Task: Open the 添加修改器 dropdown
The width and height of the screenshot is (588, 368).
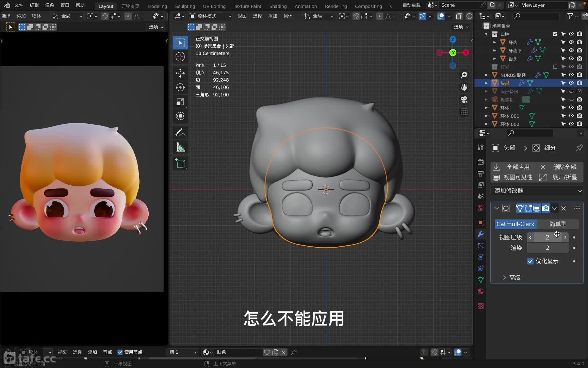Action: [537, 191]
